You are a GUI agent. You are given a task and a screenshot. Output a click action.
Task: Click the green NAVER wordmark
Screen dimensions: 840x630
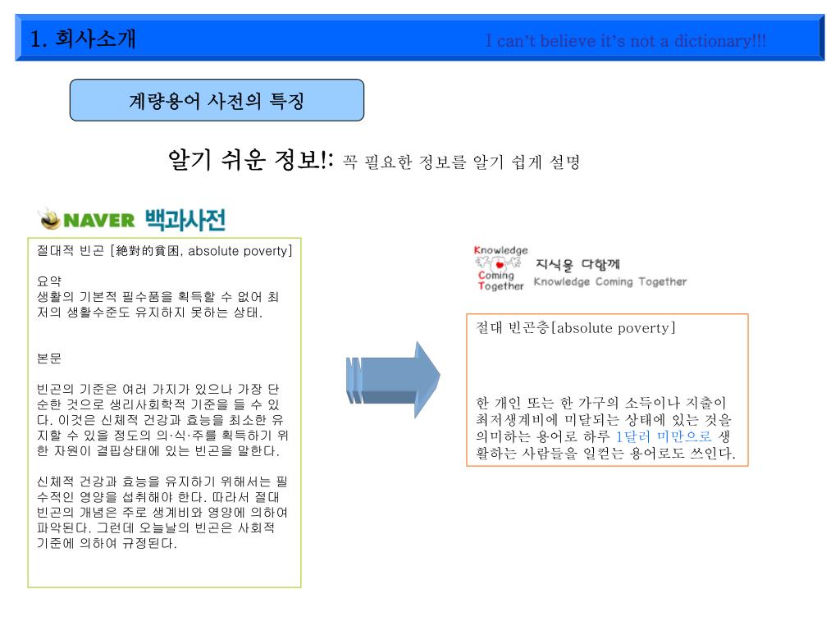click(99, 220)
